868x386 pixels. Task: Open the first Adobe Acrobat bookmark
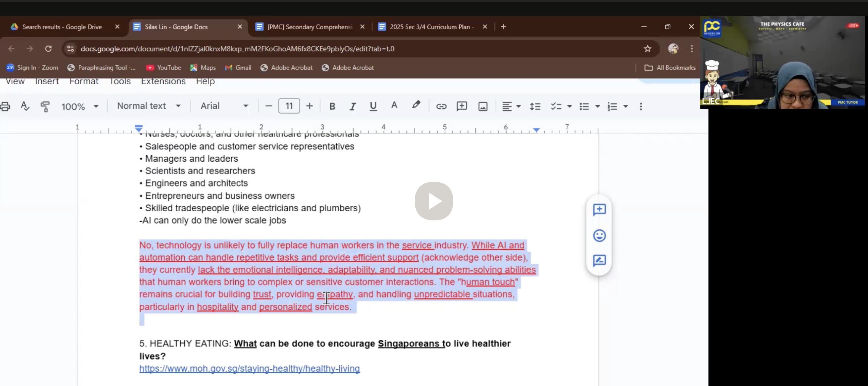coord(286,68)
